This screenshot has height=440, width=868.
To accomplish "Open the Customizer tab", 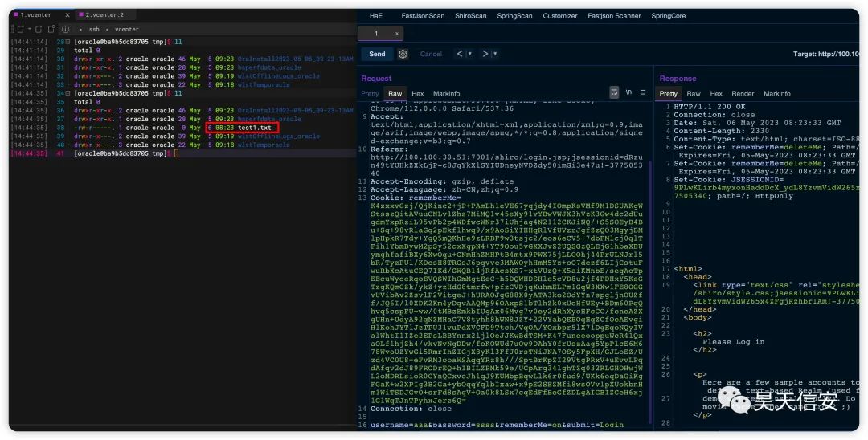I will coord(559,16).
